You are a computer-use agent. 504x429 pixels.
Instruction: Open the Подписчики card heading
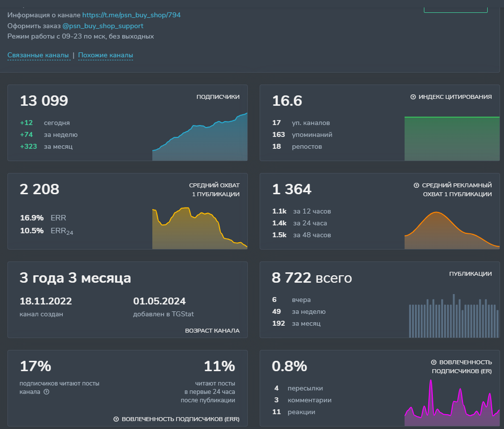pos(218,97)
